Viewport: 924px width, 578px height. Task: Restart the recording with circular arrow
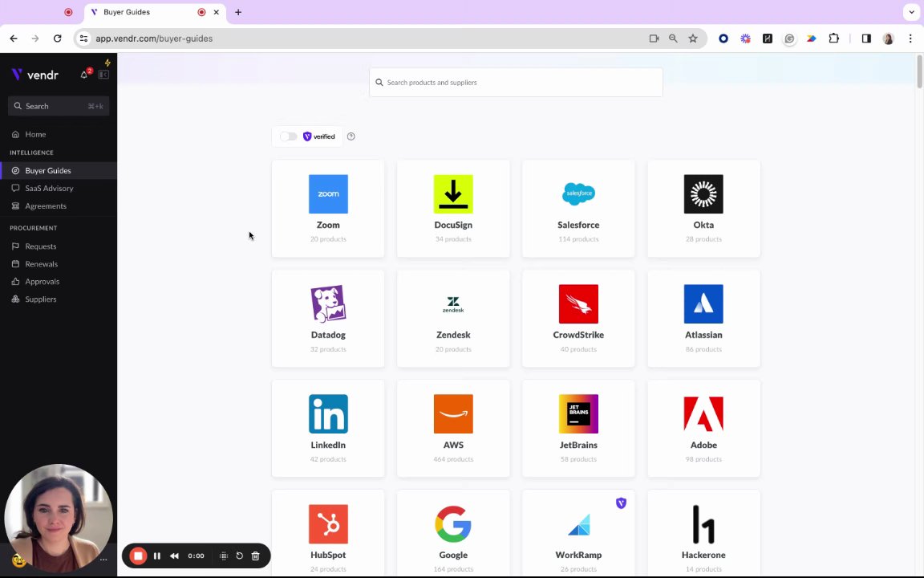click(239, 556)
